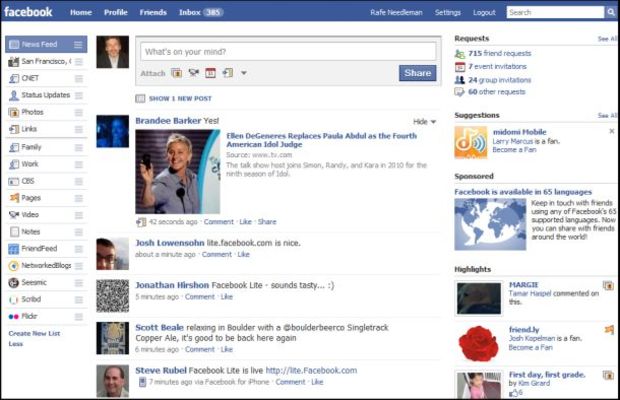The height and width of the screenshot is (400, 620).
Task: Open the Hide dropdown on Brandee's post
Action: point(424,122)
